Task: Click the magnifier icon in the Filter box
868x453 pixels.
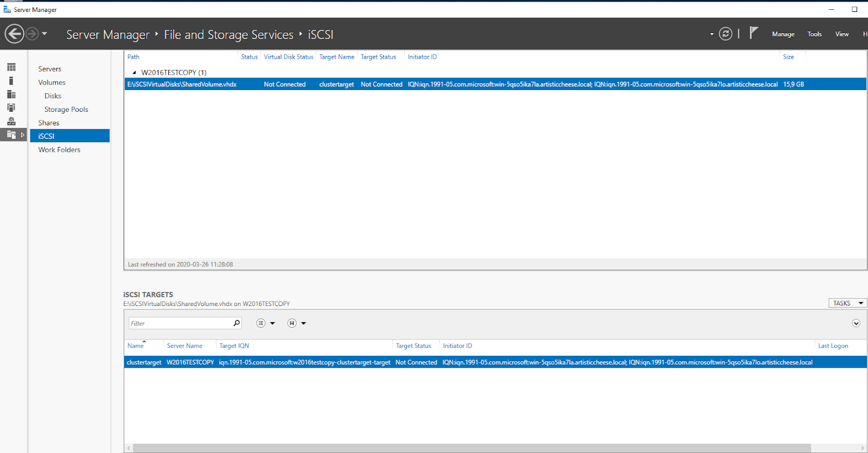Action: point(237,323)
